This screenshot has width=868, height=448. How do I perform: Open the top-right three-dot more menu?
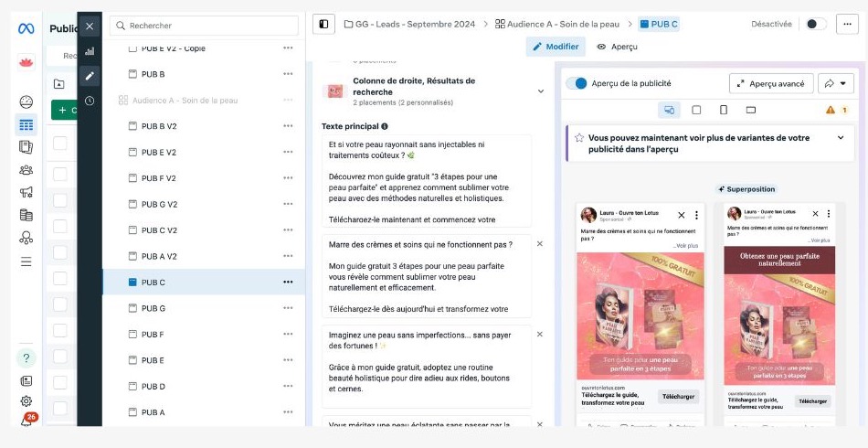click(x=847, y=25)
